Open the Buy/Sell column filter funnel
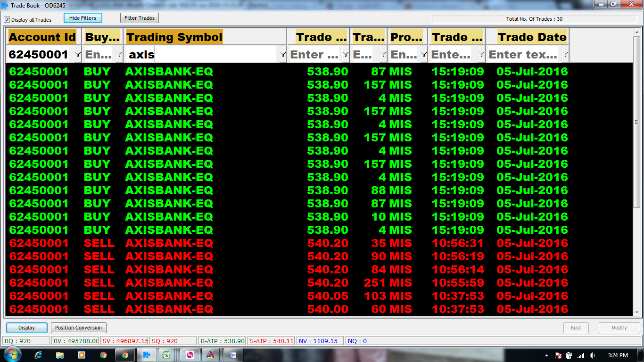The height and width of the screenshot is (362, 644). 119,55
